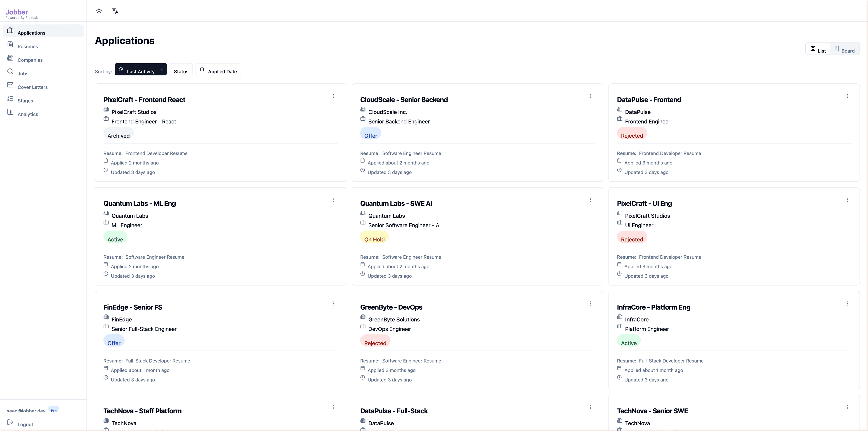Toggle light/dark theme with the sun icon

[x=99, y=10]
